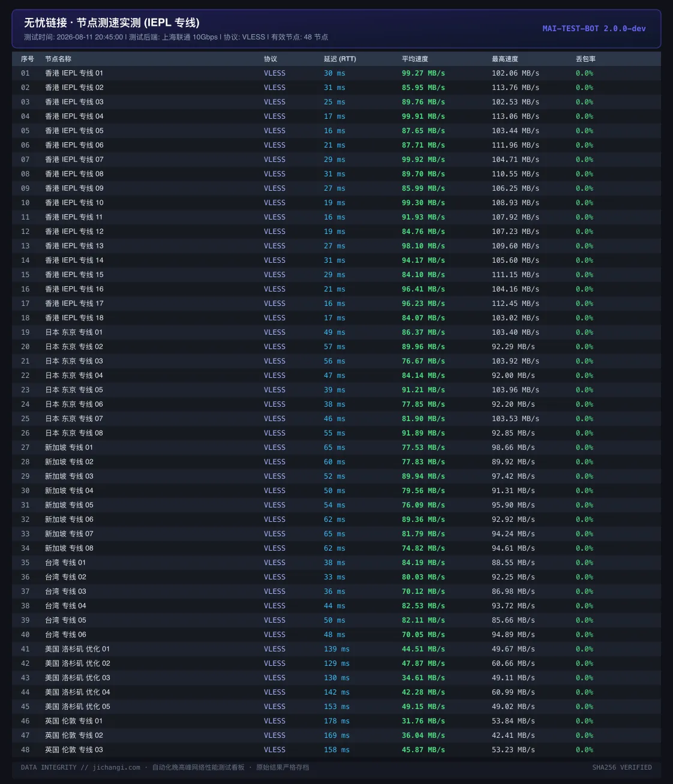Screen dimensions: 673x784
Task: Click the "平均速度" column header
Action: coord(415,59)
